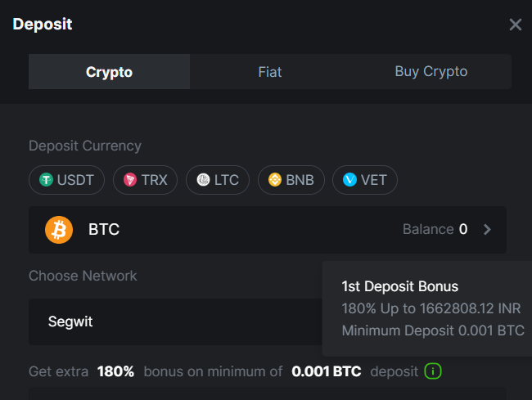The width and height of the screenshot is (532, 400).
Task: Click the orange Bitcoin logo
Action: [x=59, y=230]
